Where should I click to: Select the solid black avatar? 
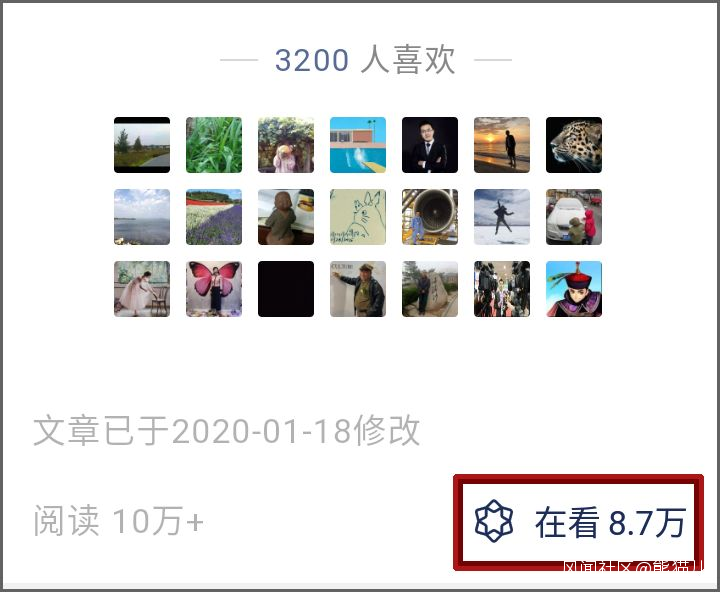(286, 289)
